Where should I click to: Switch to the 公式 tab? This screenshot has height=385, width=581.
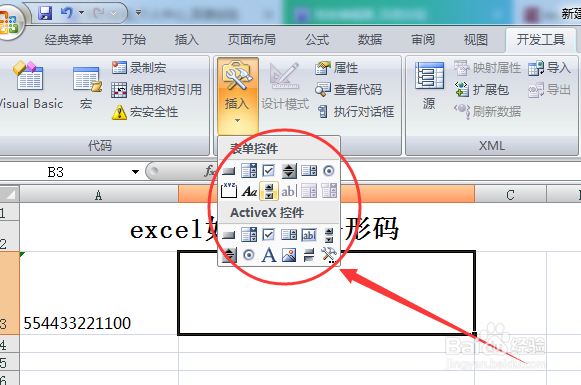pos(317,39)
